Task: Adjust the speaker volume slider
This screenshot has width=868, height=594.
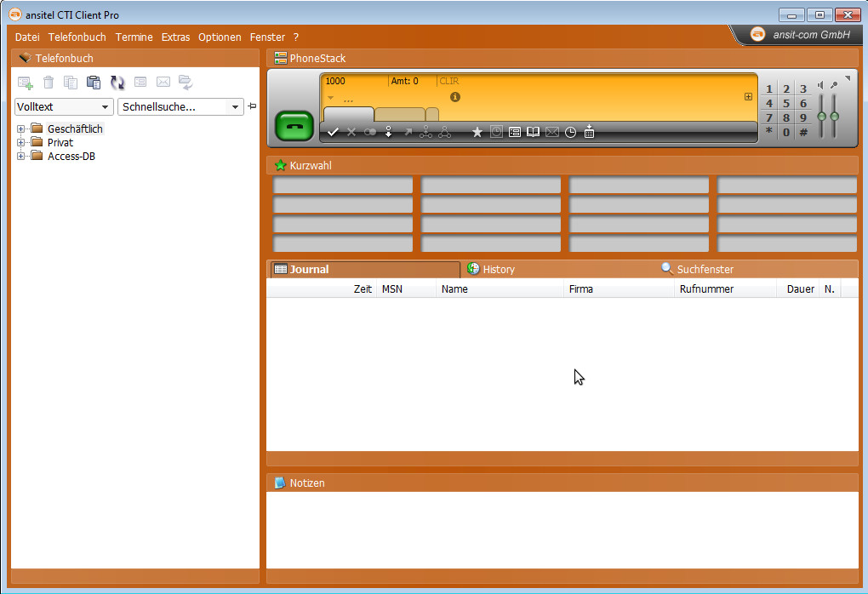Action: point(821,117)
